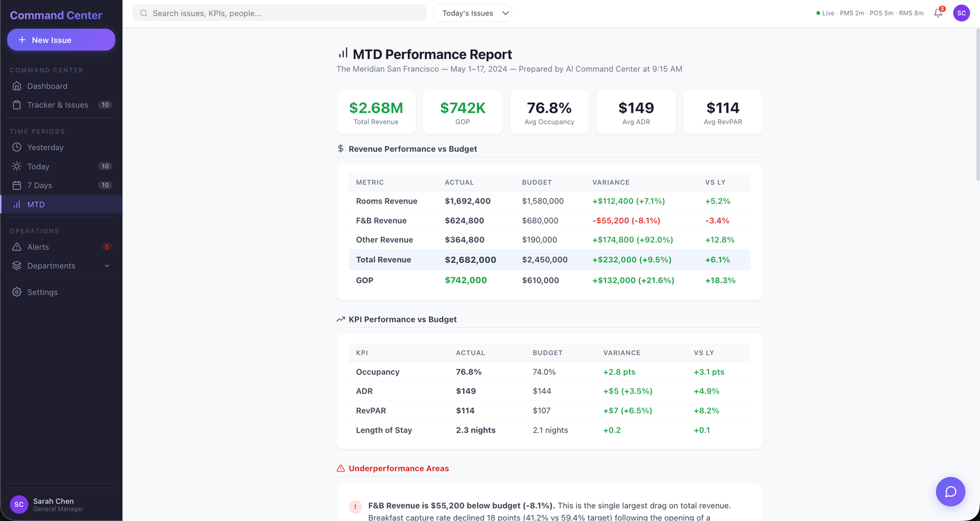This screenshot has width=980, height=521.
Task: Select Today time period
Action: [61, 166]
